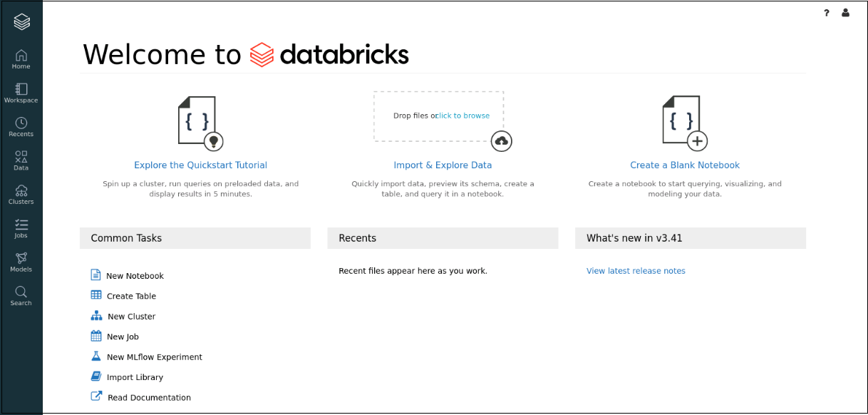
Task: Open the Jobs sidebar icon
Action: pyautogui.click(x=21, y=224)
